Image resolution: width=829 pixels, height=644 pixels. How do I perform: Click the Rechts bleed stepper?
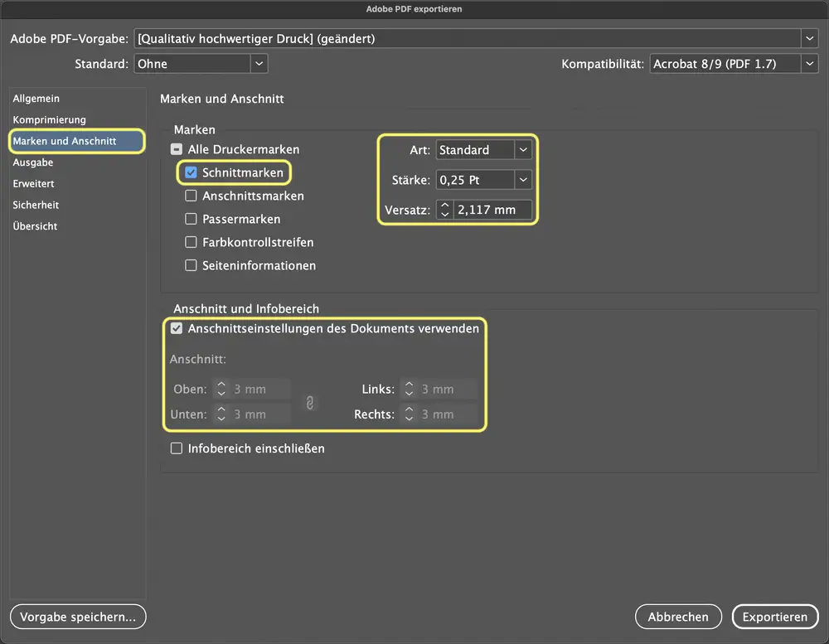pyautogui.click(x=409, y=414)
